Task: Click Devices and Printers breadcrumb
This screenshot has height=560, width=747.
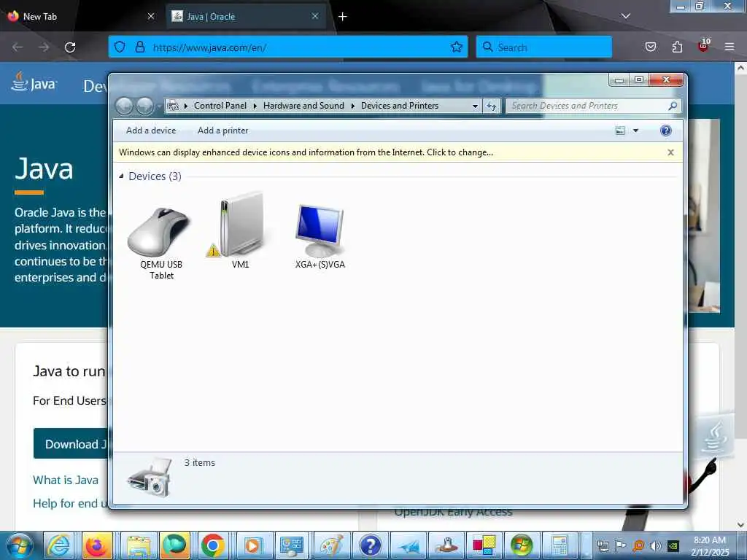Action: tap(400, 106)
